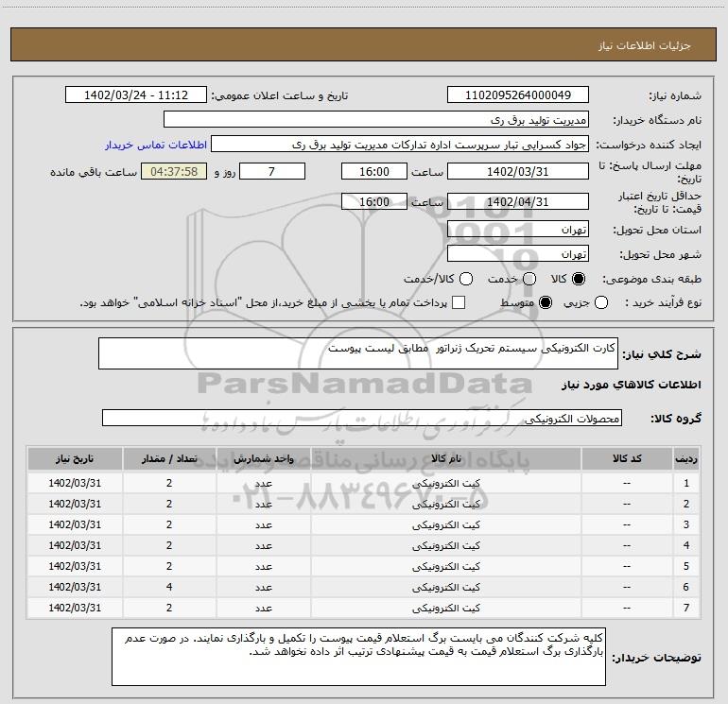Click the کد کالا column header
The height and width of the screenshot is (704, 728).
[x=627, y=458]
